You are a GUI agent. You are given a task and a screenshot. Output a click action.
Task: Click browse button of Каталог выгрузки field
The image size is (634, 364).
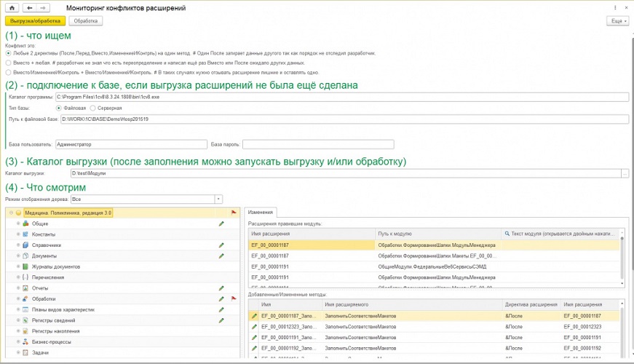[625, 173]
